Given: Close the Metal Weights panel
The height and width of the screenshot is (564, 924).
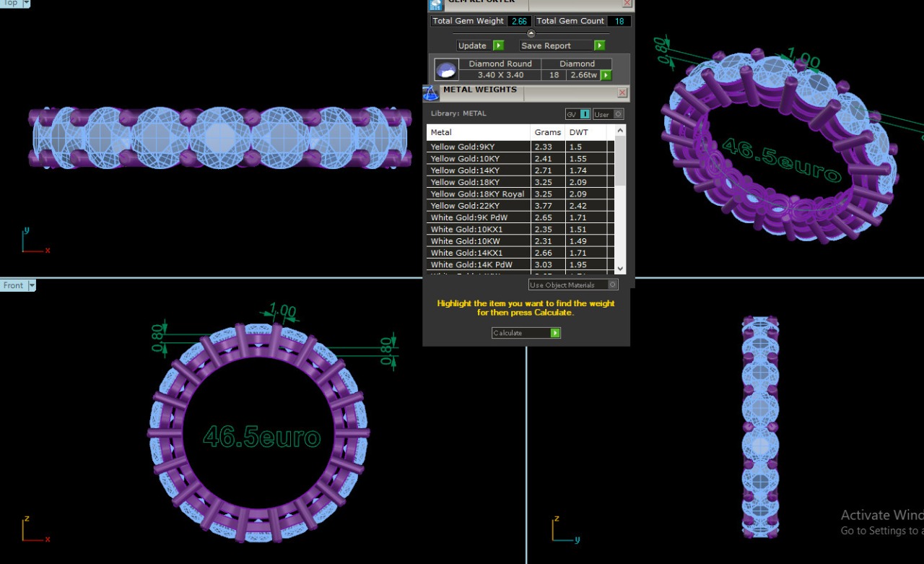Looking at the screenshot, I should point(622,93).
